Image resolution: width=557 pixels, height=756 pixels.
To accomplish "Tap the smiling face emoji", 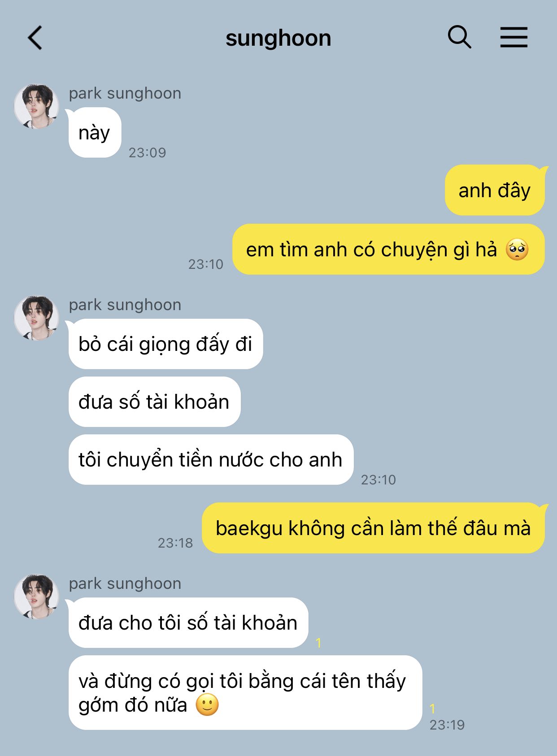I will [207, 705].
